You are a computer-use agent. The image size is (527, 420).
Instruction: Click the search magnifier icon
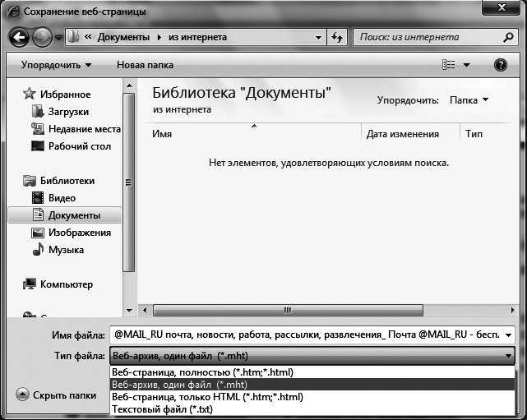pos(508,37)
